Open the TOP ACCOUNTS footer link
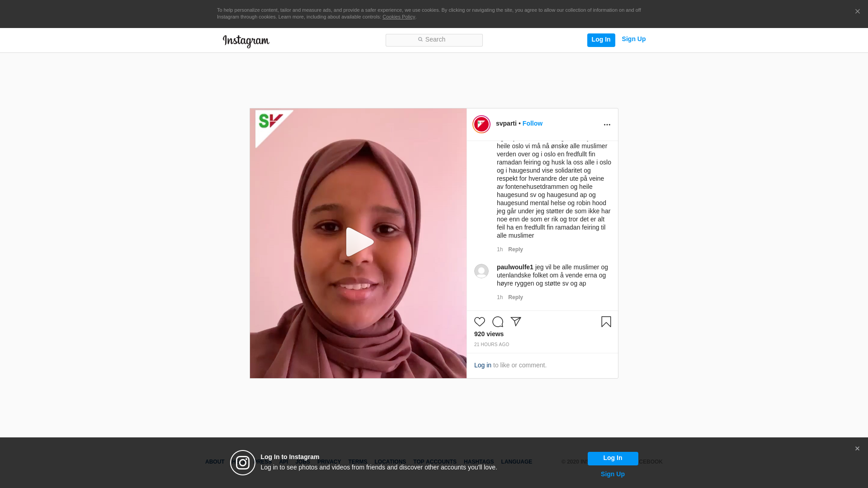This screenshot has height=488, width=868. tap(435, 462)
